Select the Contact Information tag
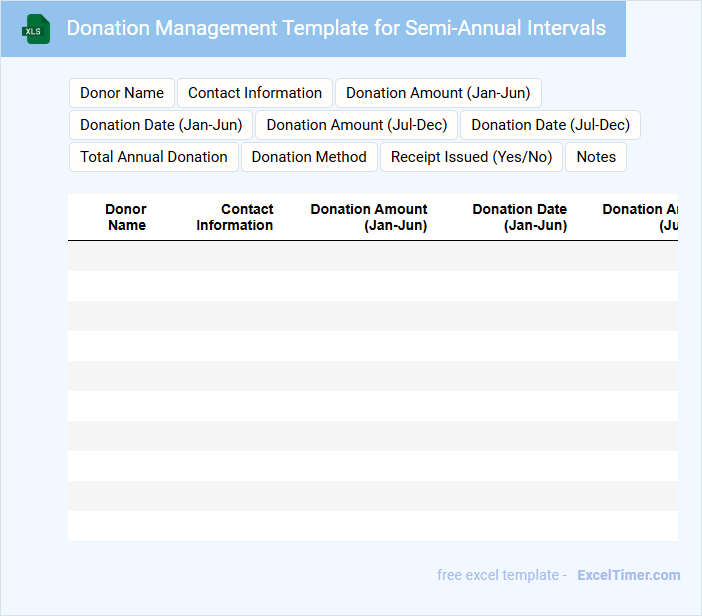Screen dimensions: 702x616 [255, 93]
